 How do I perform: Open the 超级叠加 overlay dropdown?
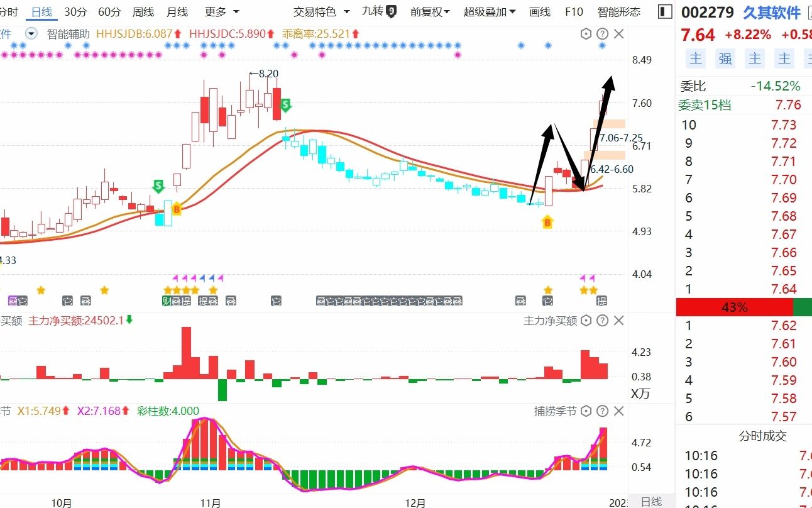490,11
